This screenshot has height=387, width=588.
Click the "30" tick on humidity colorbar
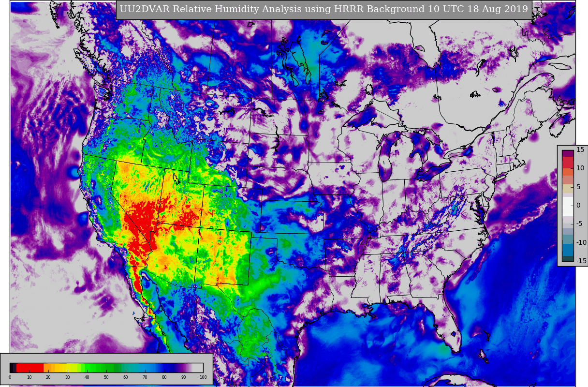click(x=68, y=377)
